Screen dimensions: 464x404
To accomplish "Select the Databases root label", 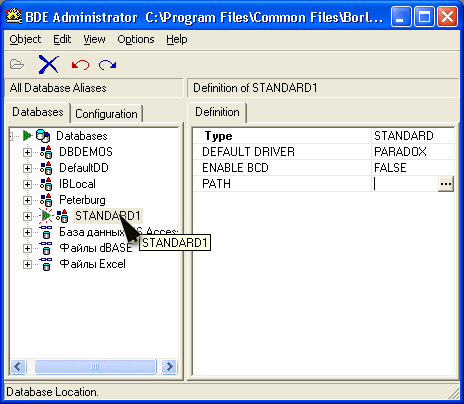I will (82, 136).
